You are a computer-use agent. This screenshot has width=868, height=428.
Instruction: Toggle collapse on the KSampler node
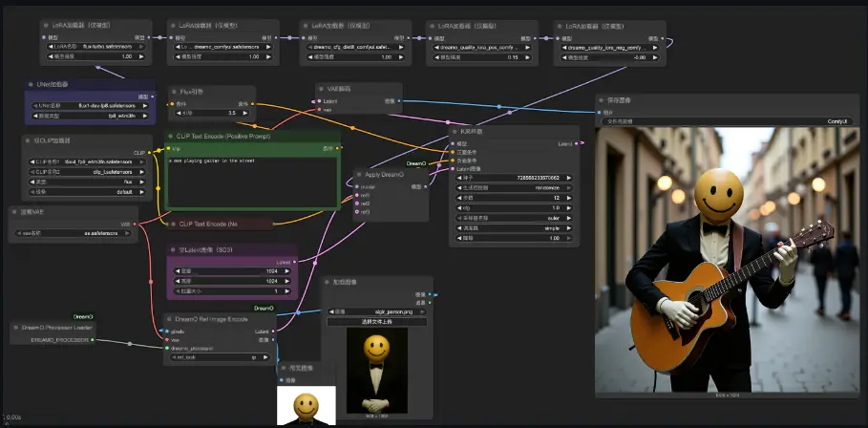tap(455, 131)
